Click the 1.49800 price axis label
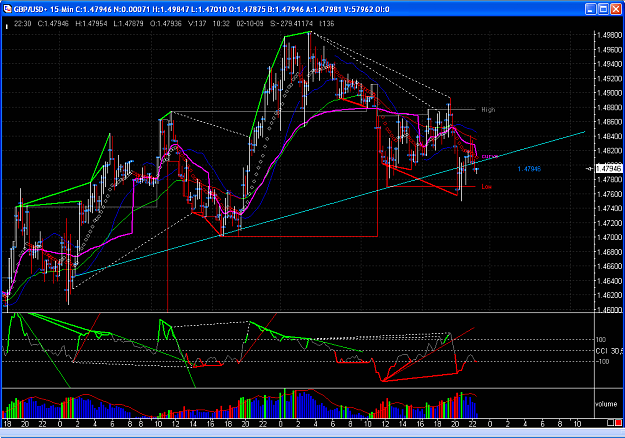 point(609,35)
